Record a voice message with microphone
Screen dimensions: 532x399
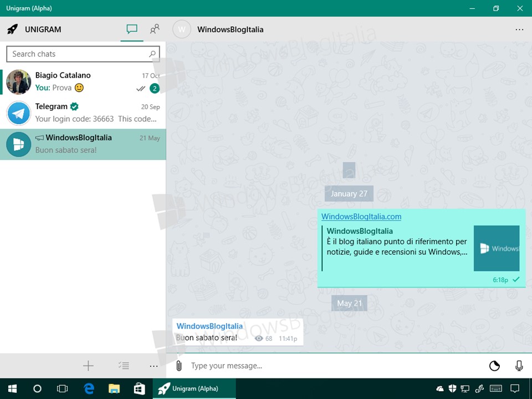(x=519, y=366)
